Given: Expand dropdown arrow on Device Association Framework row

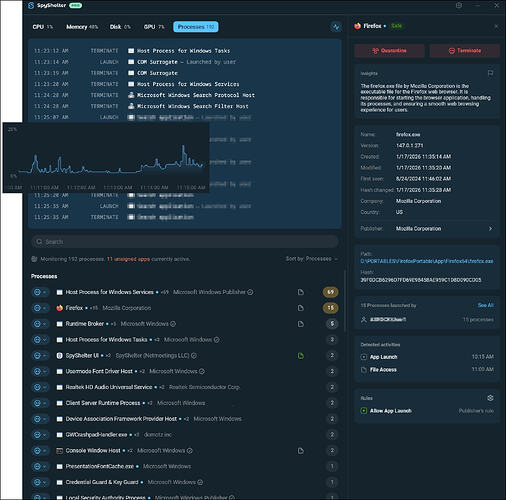Looking at the screenshot, I should [x=45, y=419].
